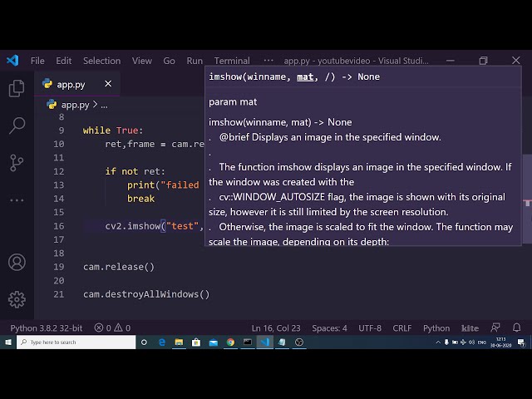Open the Terminal menu

[232, 61]
